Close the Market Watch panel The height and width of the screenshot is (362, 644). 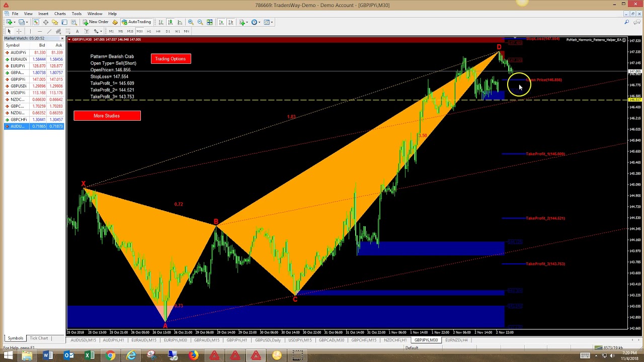62,38
